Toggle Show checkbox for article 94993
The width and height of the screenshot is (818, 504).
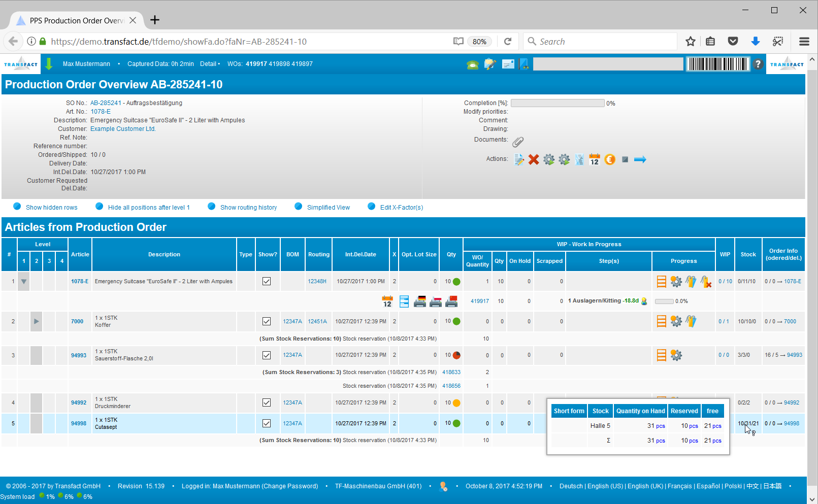(267, 355)
